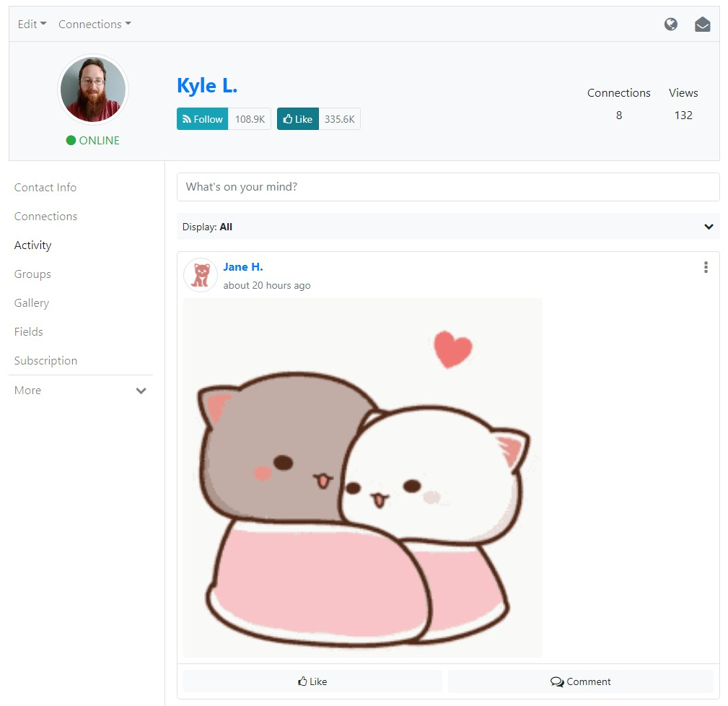The image size is (728, 706).
Task: Click the ONLINE status indicator
Action: [93, 140]
